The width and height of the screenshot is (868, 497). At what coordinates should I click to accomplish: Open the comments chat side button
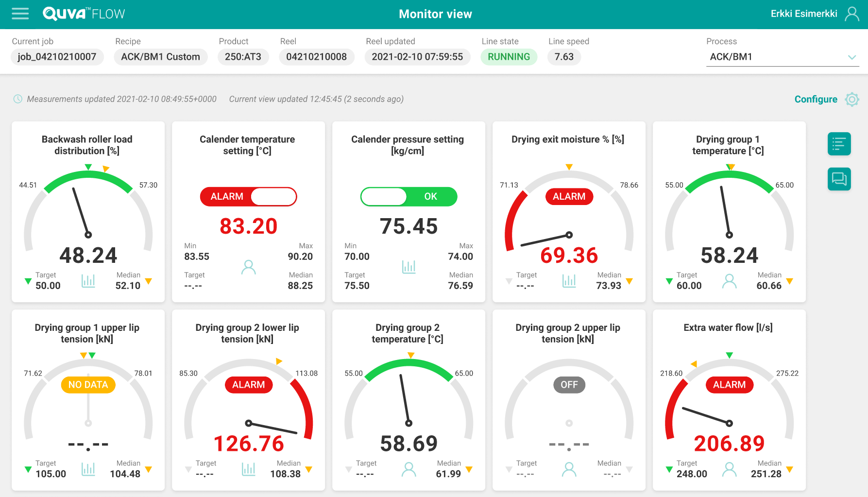(839, 179)
